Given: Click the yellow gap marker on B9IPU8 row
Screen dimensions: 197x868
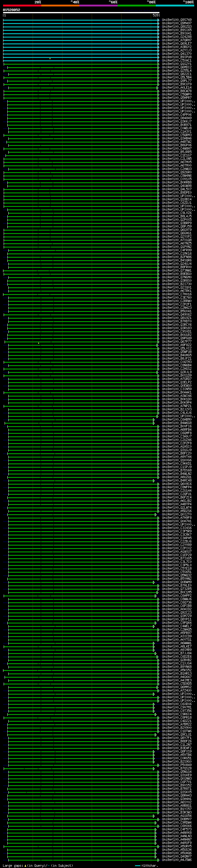Looking at the screenshot, I should point(50,59).
